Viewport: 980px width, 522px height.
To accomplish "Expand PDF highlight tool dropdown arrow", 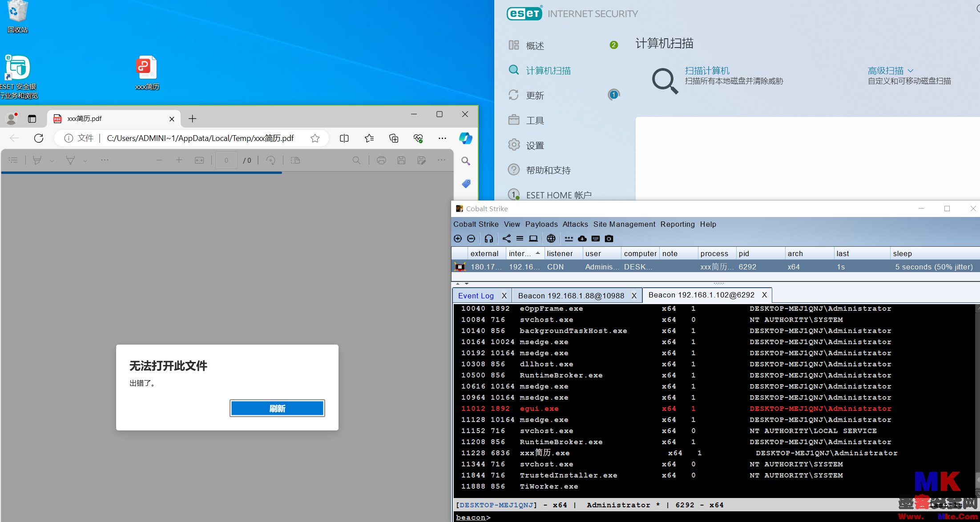I will tap(52, 161).
